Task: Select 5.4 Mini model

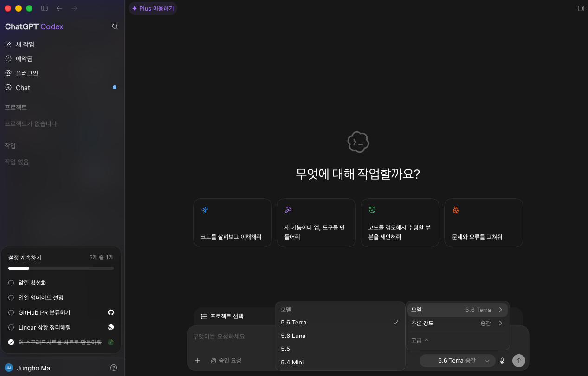Action: tap(340, 362)
